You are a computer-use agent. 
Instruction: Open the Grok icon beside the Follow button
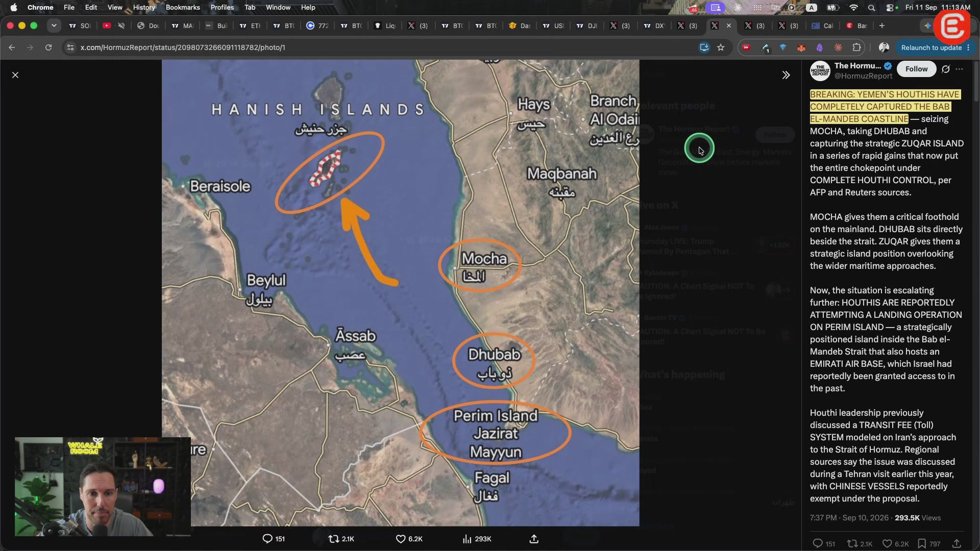tap(946, 69)
